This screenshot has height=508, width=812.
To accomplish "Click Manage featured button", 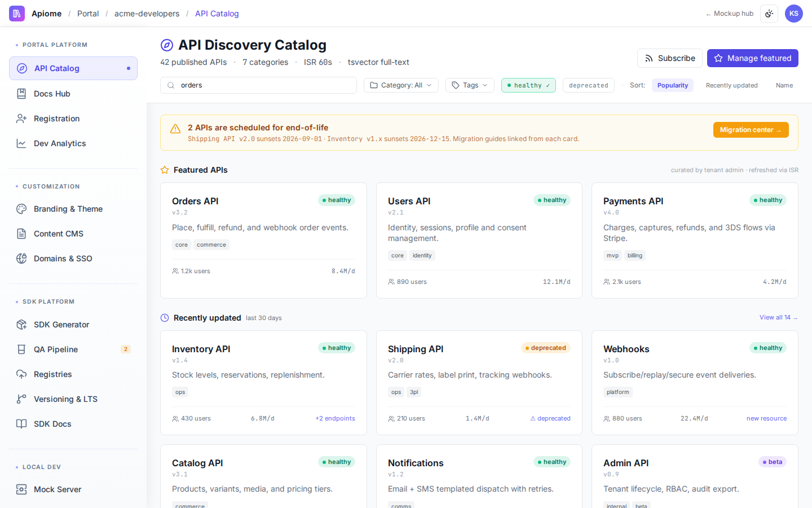I will pos(753,58).
